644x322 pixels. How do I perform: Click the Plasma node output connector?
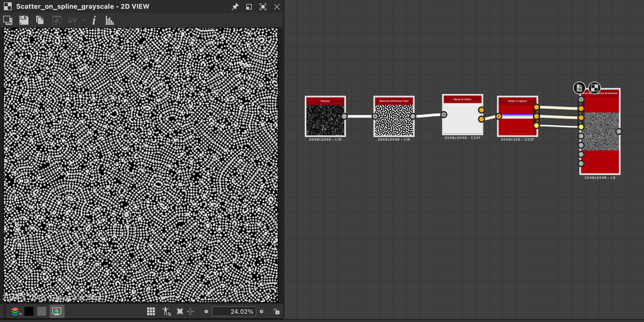pos(344,116)
